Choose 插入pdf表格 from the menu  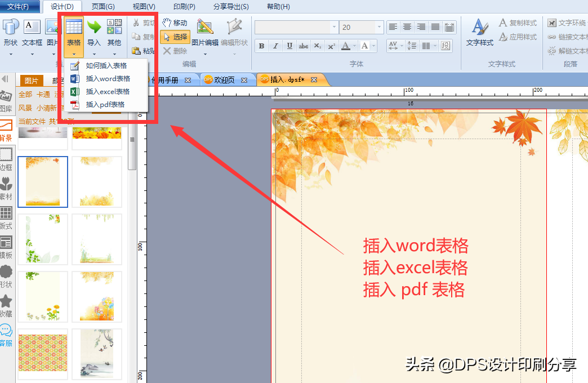106,104
